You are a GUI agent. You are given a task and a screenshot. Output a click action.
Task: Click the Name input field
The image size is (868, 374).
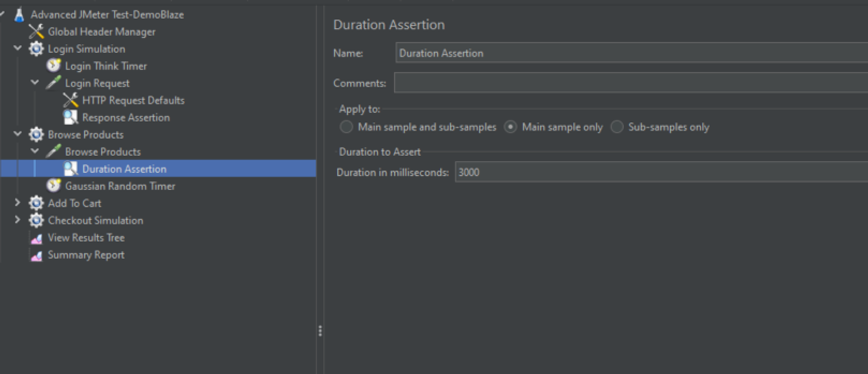point(632,53)
